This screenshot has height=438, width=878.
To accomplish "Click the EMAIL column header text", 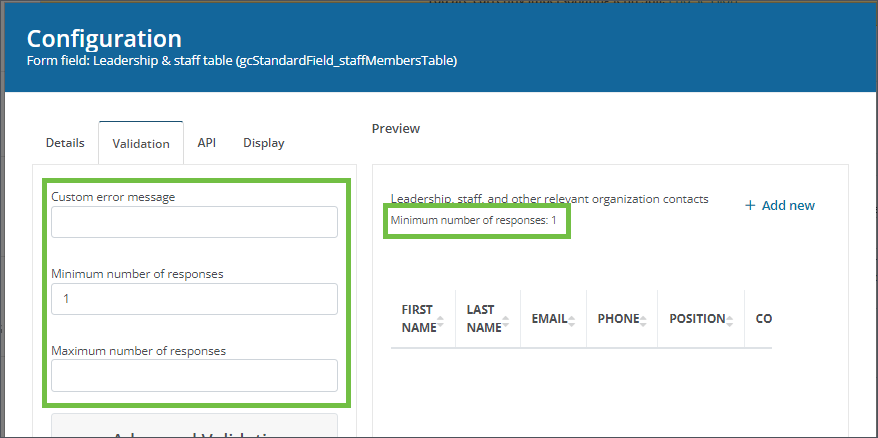I will click(x=548, y=319).
